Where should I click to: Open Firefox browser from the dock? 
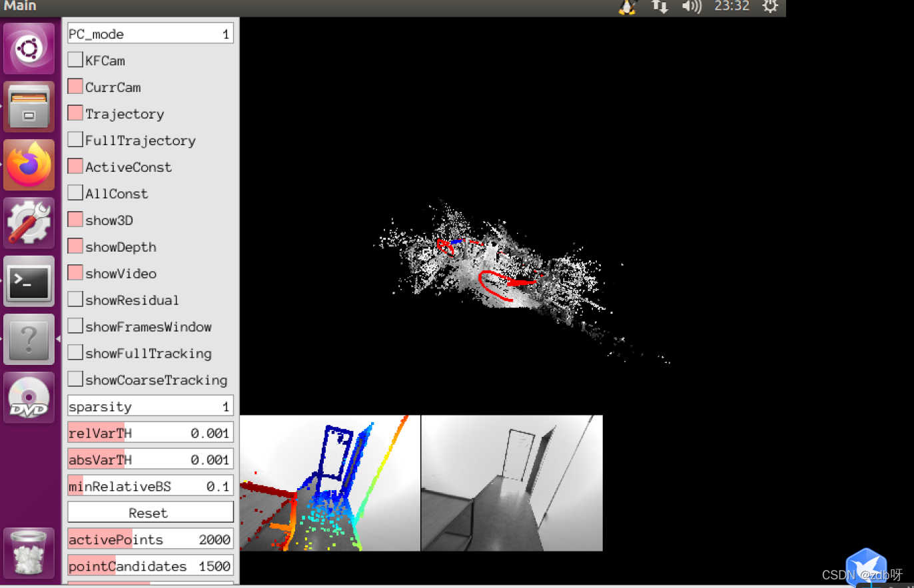pyautogui.click(x=29, y=164)
